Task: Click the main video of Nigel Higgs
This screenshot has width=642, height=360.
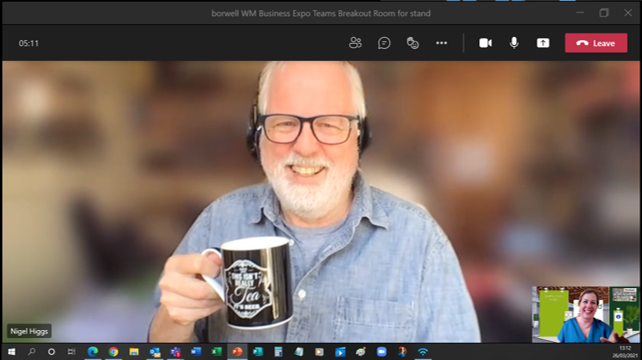Action: click(321, 202)
